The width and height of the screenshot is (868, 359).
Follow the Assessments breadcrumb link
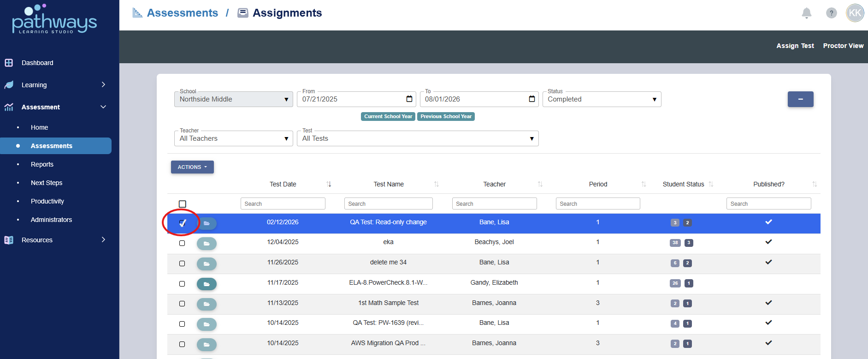coord(182,13)
